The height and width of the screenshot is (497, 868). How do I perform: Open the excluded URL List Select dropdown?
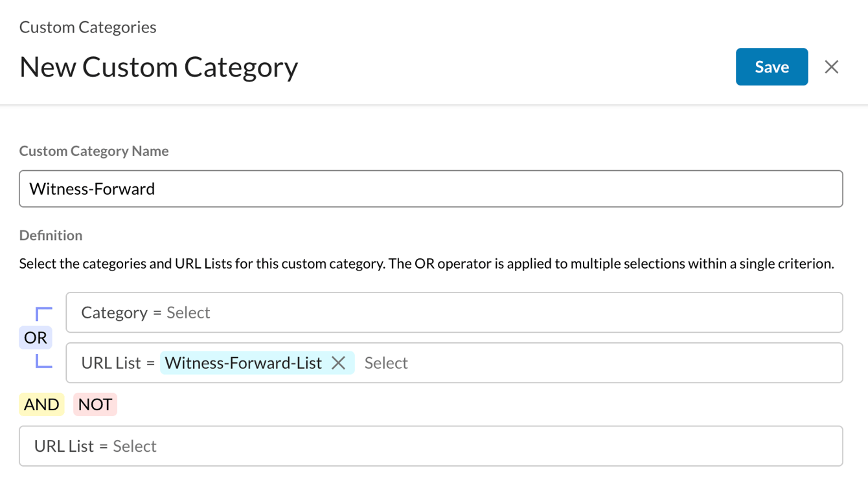click(135, 446)
